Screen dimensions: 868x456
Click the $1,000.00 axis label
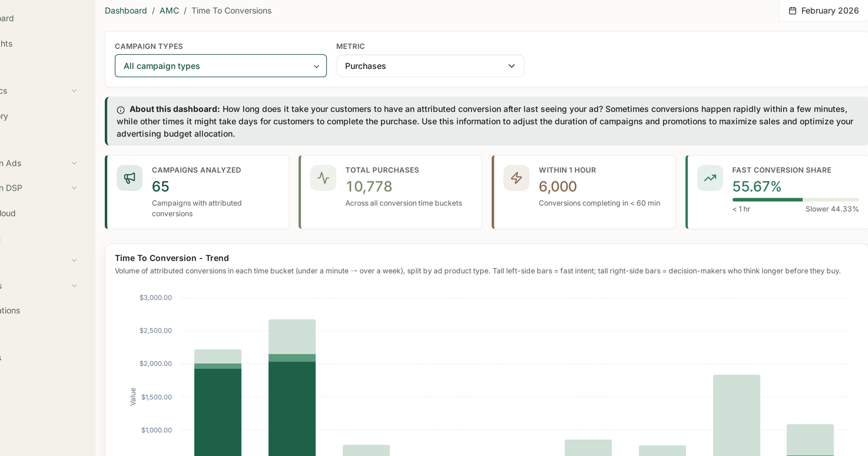(156, 430)
